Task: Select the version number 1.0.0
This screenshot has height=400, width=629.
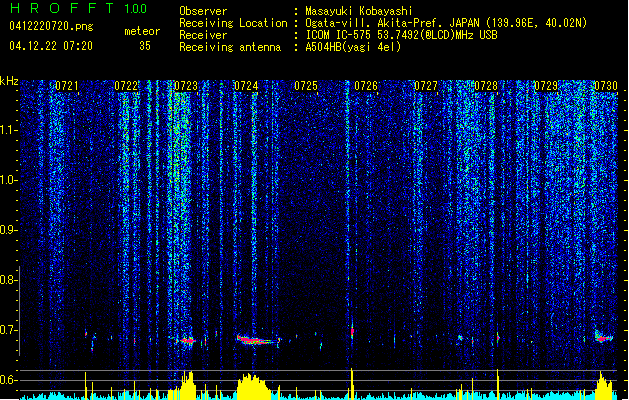Action: (x=136, y=9)
